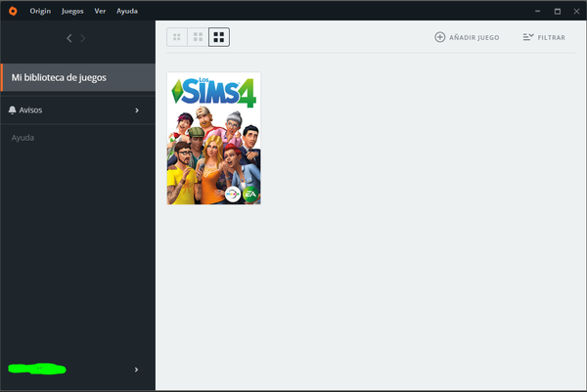Screen dimensions: 587x392
Task: Click Añadir juego label
Action: 474,37
